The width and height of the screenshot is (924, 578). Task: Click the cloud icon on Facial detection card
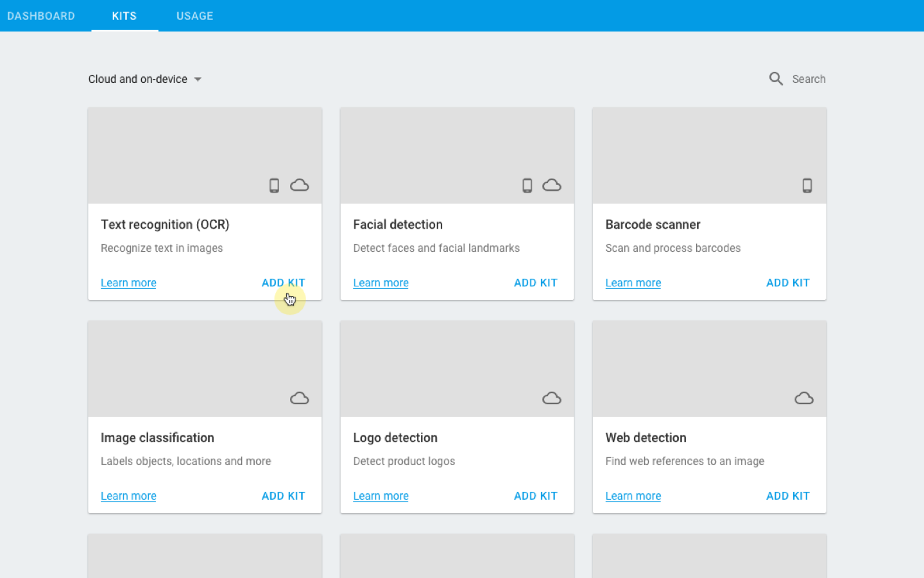[x=552, y=186]
